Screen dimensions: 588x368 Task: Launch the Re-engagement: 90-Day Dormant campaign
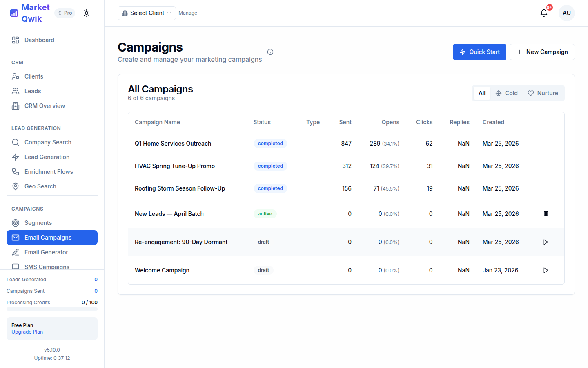pos(546,242)
